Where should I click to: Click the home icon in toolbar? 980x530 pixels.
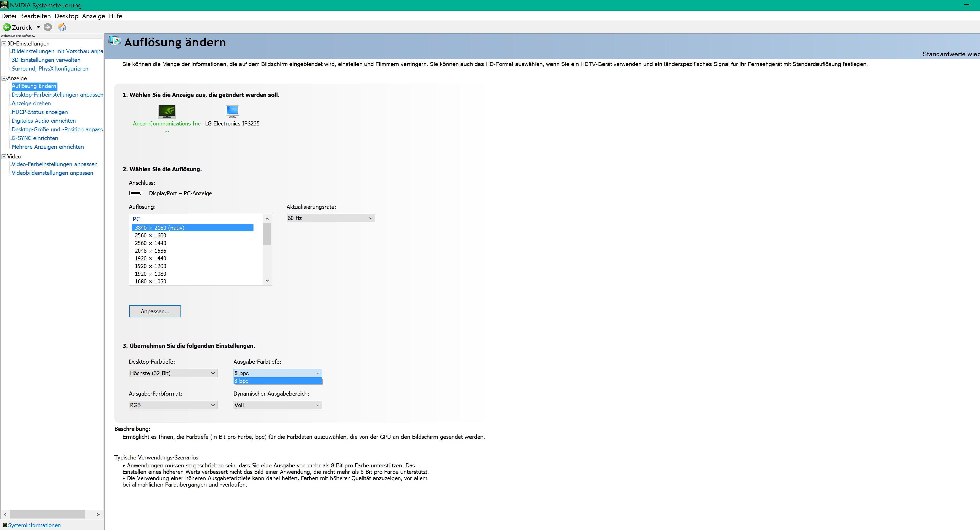click(x=62, y=27)
